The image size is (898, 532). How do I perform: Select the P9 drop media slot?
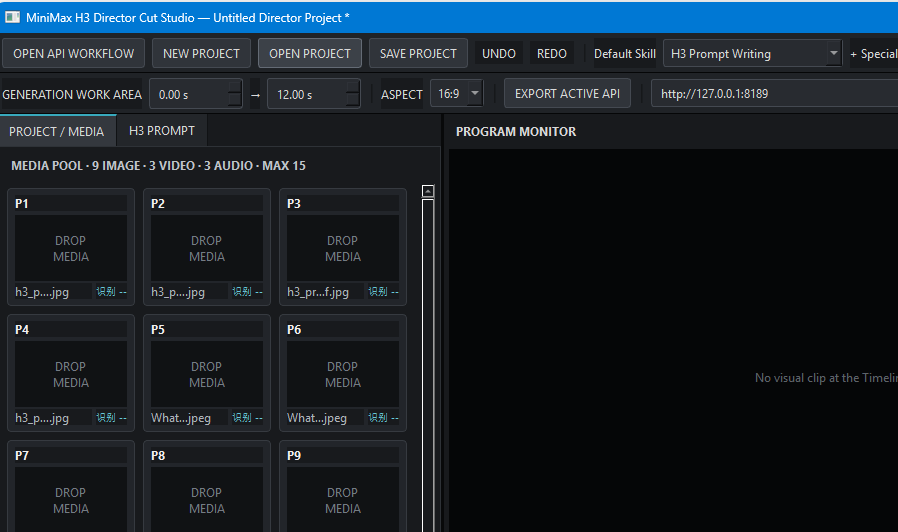[342, 500]
